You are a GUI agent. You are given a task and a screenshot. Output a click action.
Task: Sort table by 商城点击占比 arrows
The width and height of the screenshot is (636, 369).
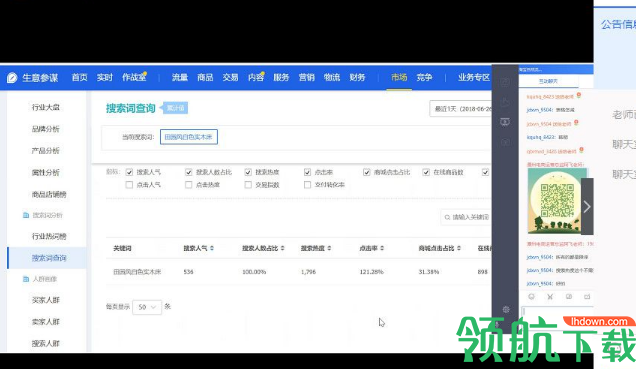pos(459,248)
